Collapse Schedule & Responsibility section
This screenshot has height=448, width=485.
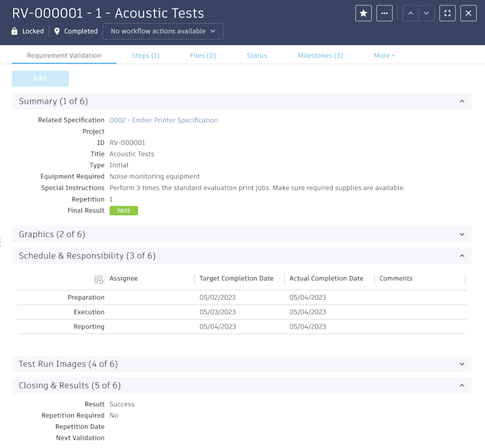click(x=462, y=256)
